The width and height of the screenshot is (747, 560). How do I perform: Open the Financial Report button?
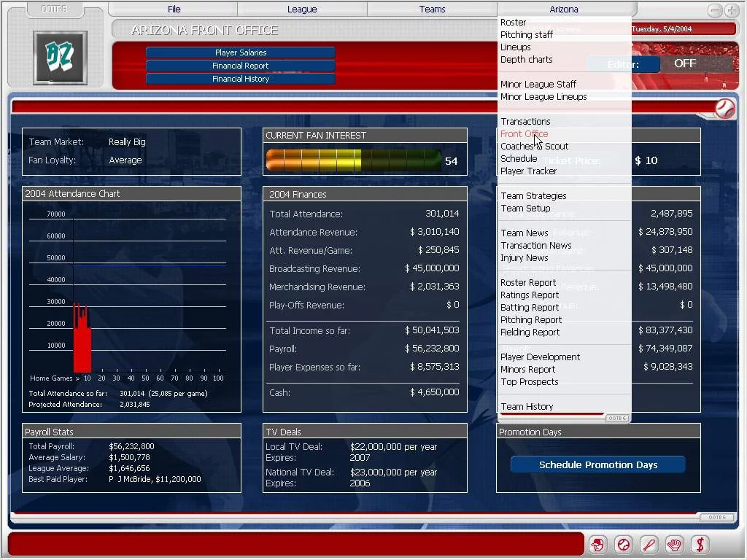241,66
